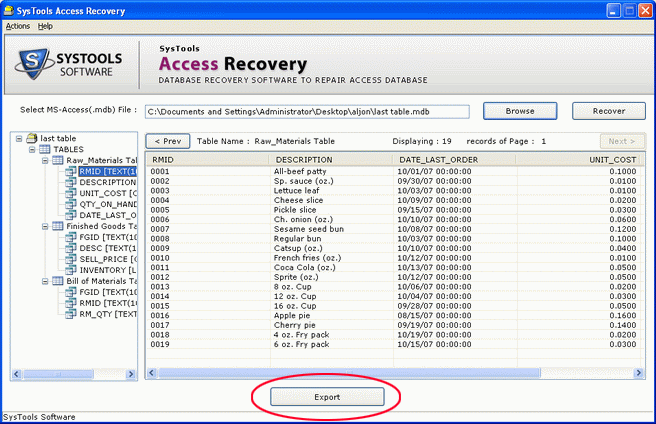Click the DATE_LAST_ORDER column header
The width and height of the screenshot is (656, 424).
coord(454,159)
